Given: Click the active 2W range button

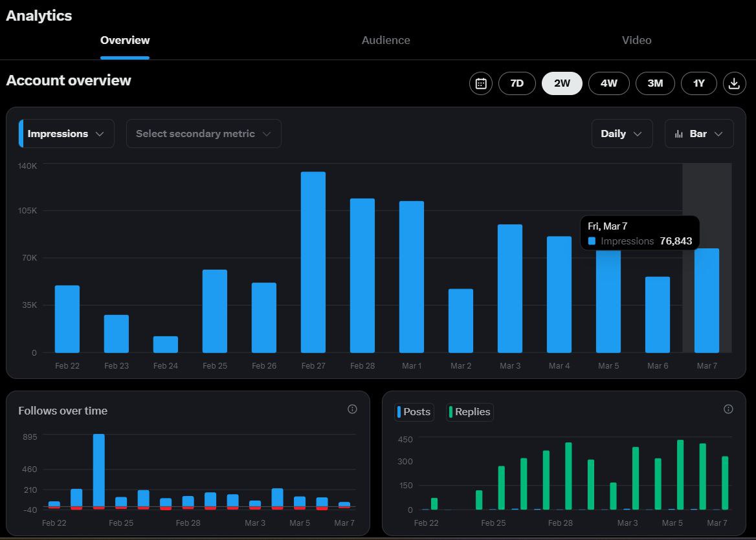Looking at the screenshot, I should point(562,83).
